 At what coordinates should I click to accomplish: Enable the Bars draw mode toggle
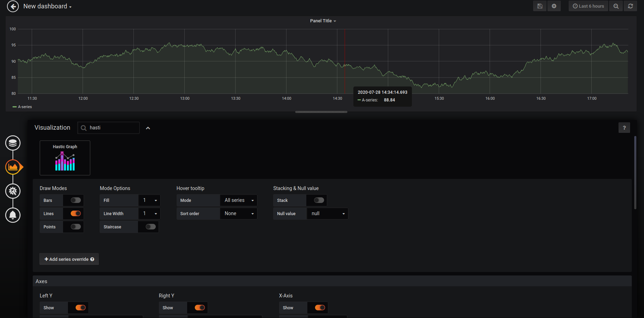click(76, 200)
